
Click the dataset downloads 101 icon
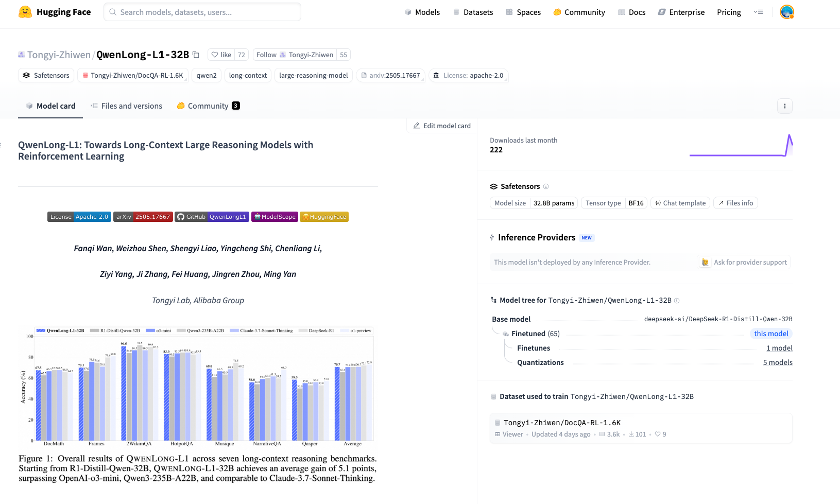coord(631,435)
